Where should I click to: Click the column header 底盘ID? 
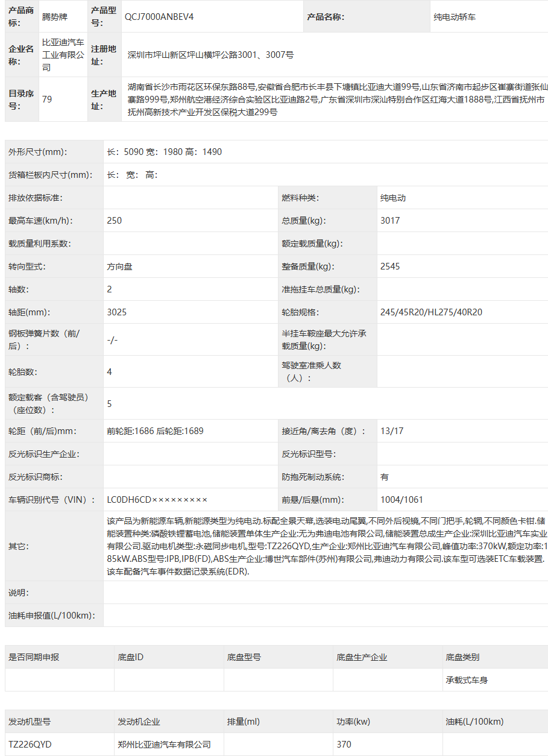click(131, 657)
